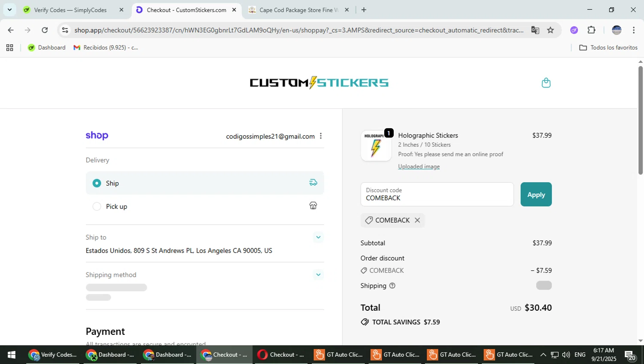Open the Dashboard bookmark
644x364 pixels.
(47, 48)
